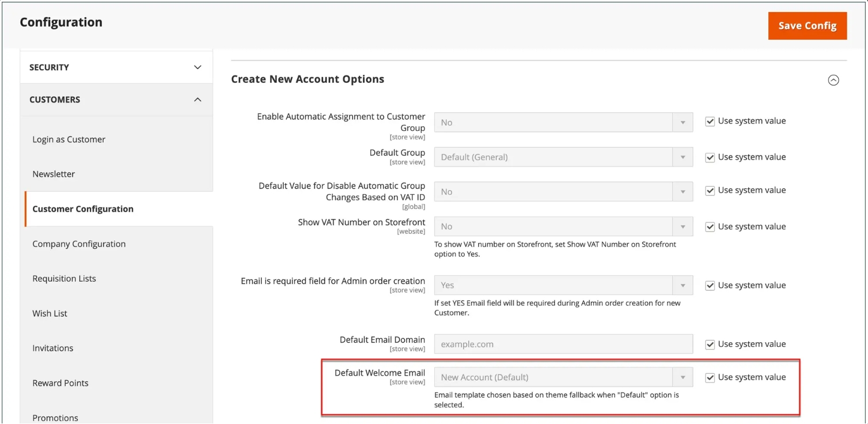Click the Save Config button
Image resolution: width=868 pixels, height=424 pixels.
click(x=807, y=26)
